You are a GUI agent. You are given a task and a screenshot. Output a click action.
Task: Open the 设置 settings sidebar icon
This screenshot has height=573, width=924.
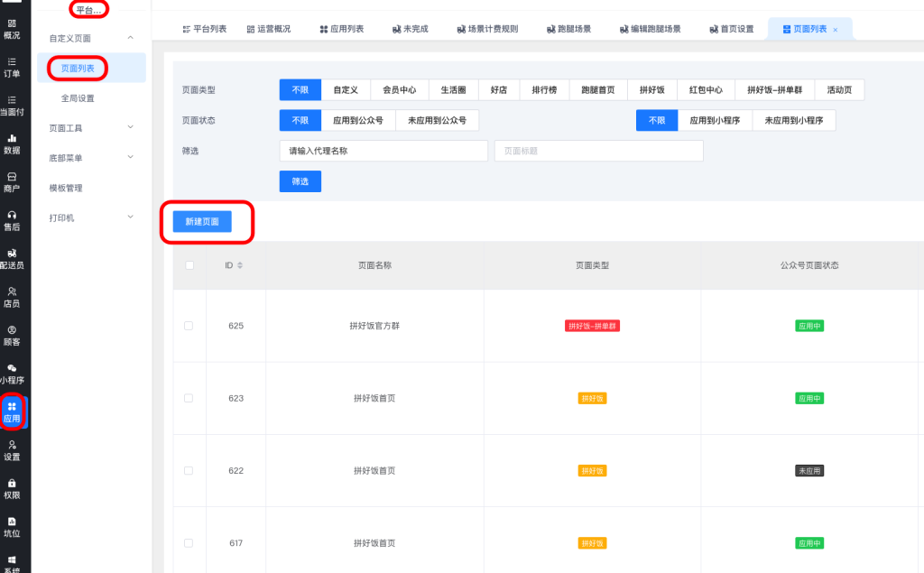coord(12,450)
